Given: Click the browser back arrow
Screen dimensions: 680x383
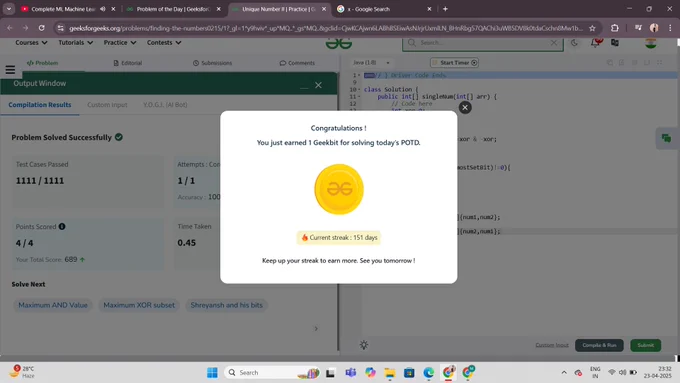Looking at the screenshot, I should click(x=10, y=28).
